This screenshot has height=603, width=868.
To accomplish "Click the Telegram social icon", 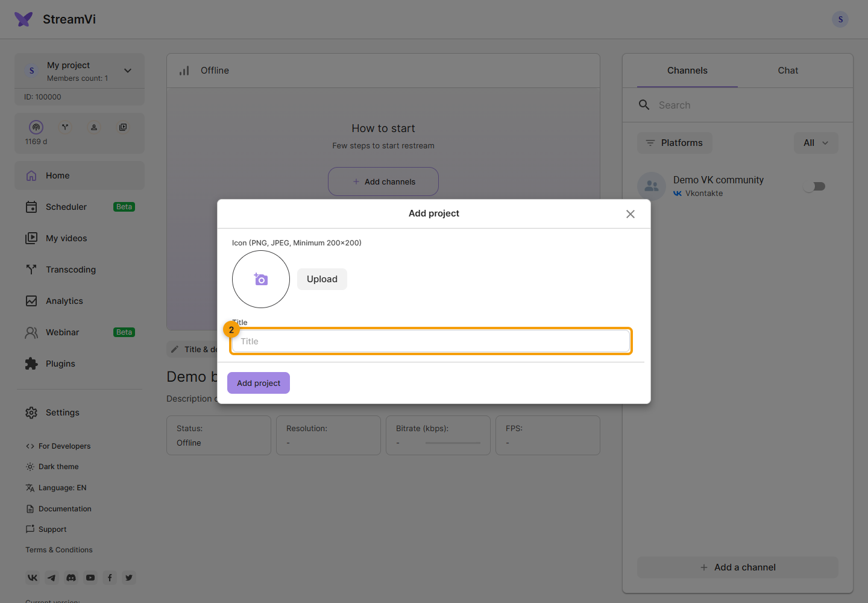I will point(52,578).
